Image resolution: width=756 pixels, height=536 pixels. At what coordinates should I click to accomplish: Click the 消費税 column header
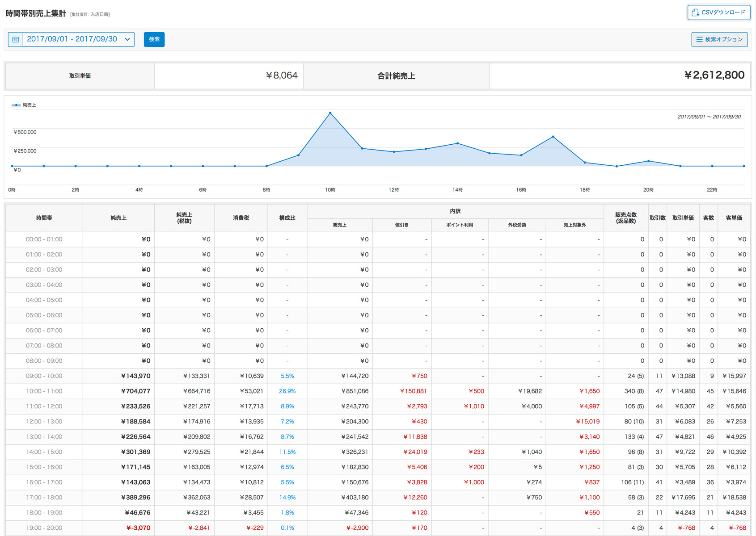(x=241, y=218)
